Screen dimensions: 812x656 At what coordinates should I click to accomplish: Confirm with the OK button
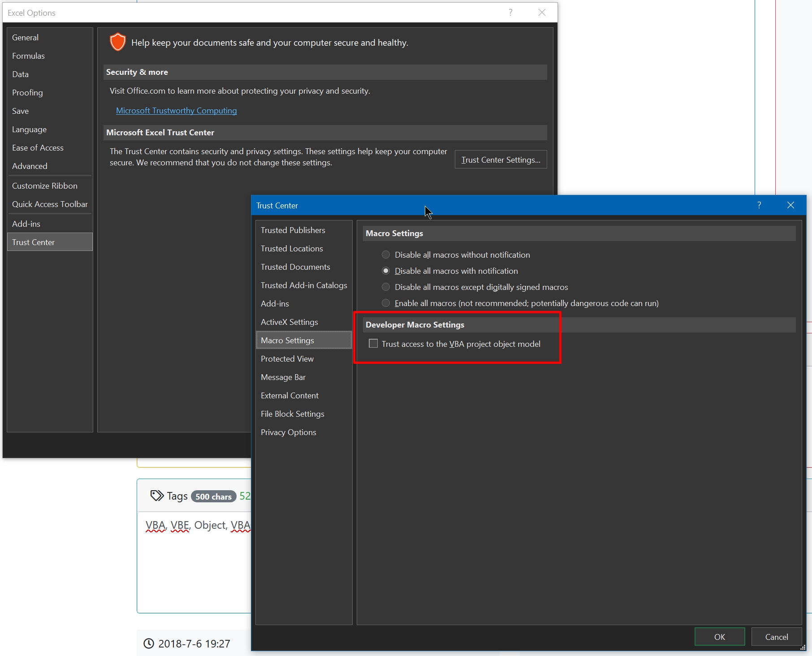719,637
